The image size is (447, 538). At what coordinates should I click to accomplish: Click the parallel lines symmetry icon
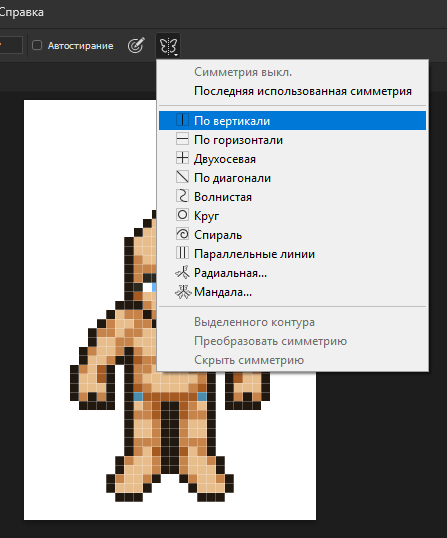click(182, 253)
